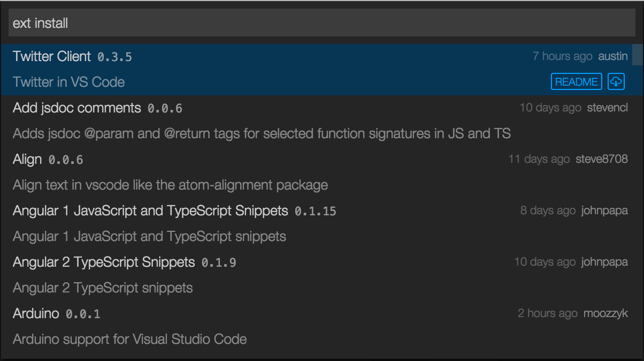Click version 0.3.5 of Twitter Client

click(x=114, y=57)
